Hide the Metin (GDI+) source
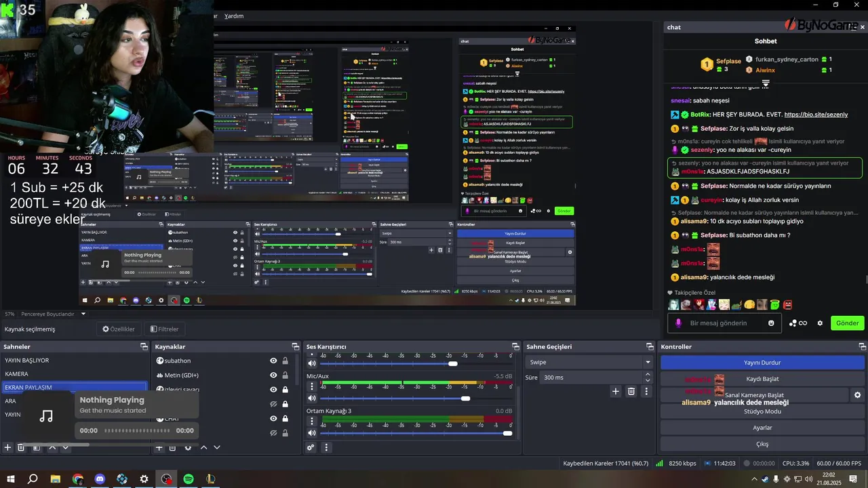The height and width of the screenshot is (488, 868). pos(273,375)
